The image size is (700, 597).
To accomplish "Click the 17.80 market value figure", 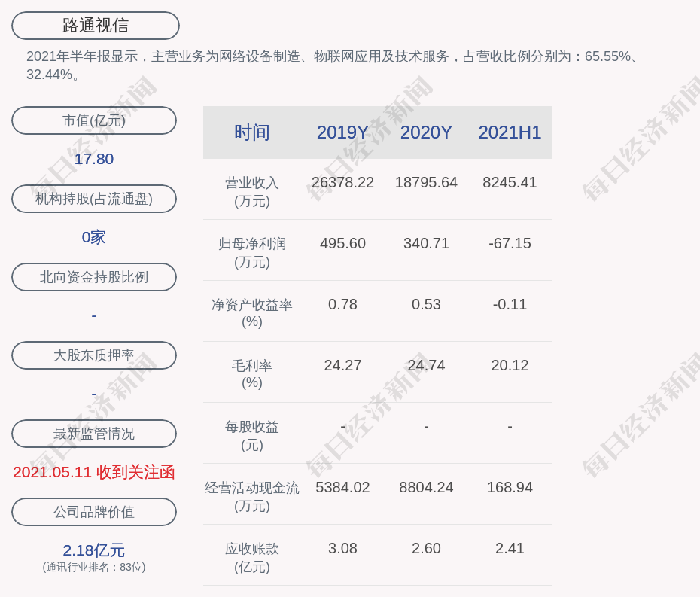I will 94,159.
